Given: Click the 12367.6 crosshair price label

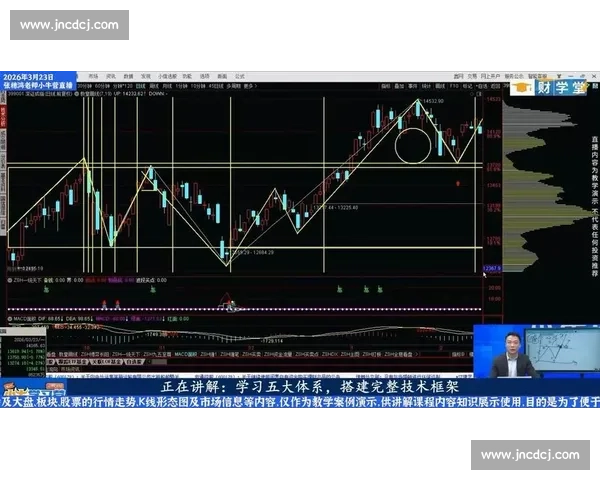Looking at the screenshot, I should 492,268.
